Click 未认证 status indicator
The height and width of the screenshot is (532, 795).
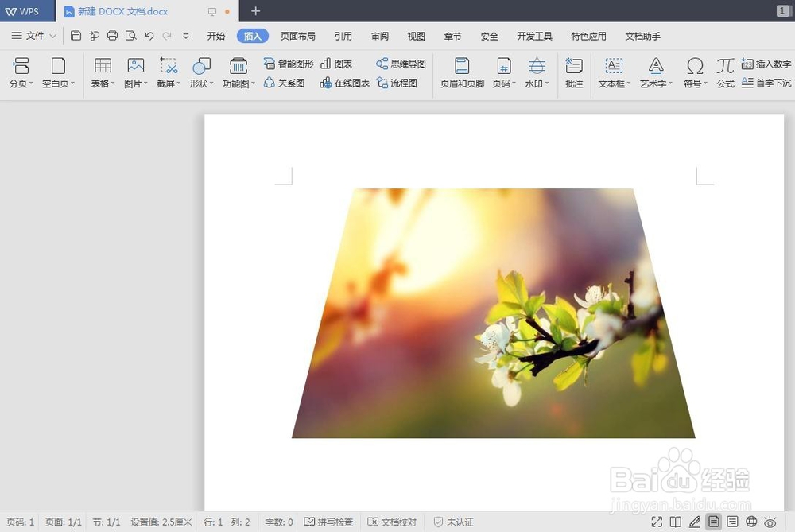pos(453,522)
